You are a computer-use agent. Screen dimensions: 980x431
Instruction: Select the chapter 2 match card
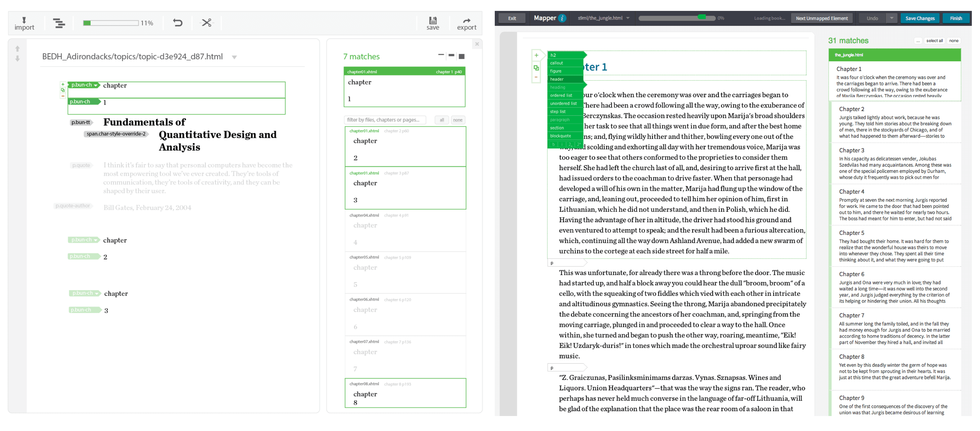coord(405,147)
